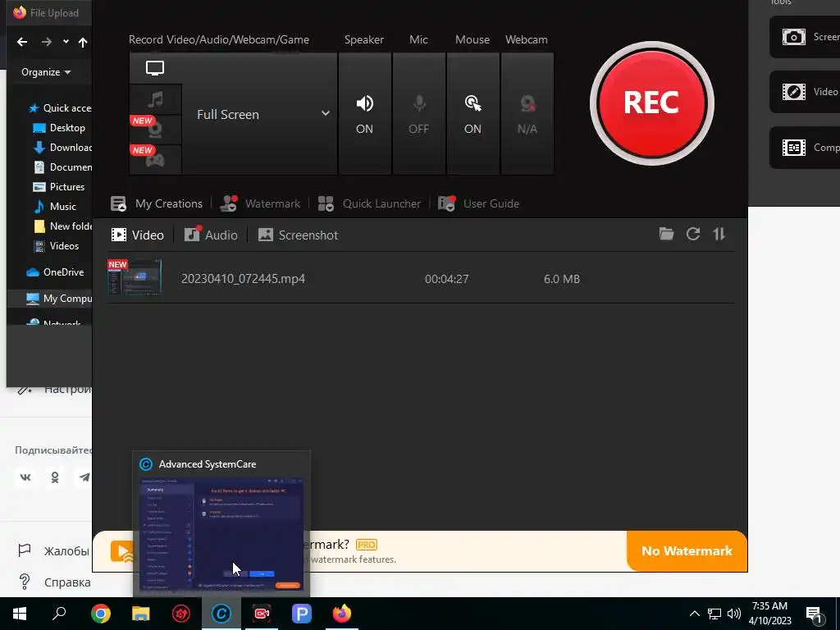This screenshot has height=630, width=840.
Task: Change the sort order of recordings
Action: point(719,234)
